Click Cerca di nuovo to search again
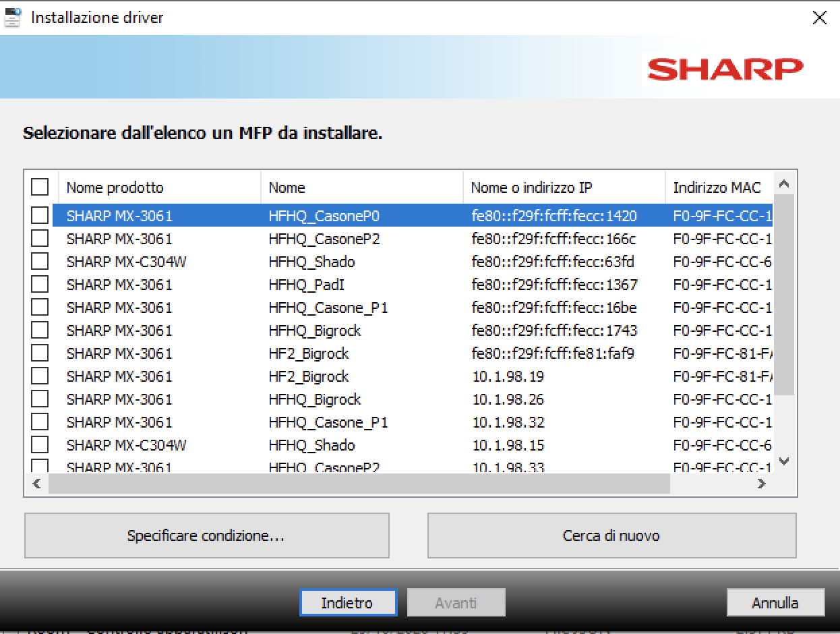Image resolution: width=840 pixels, height=634 pixels. (x=611, y=536)
